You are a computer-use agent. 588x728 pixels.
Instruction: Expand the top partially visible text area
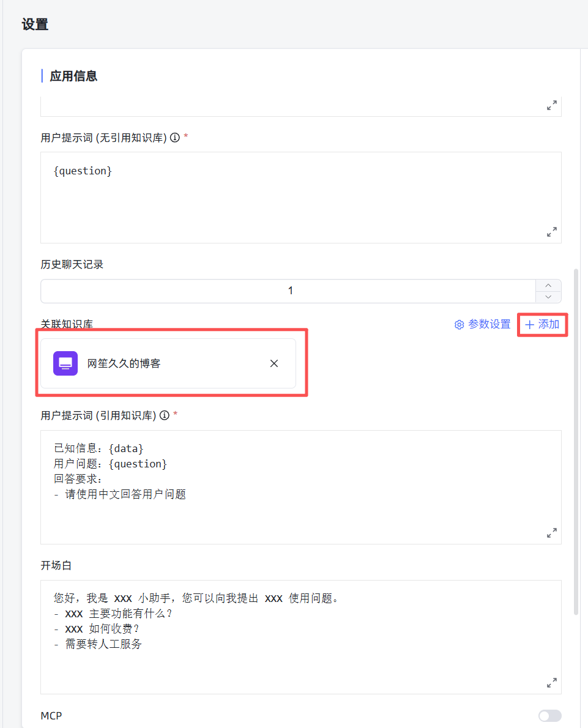pyautogui.click(x=551, y=105)
